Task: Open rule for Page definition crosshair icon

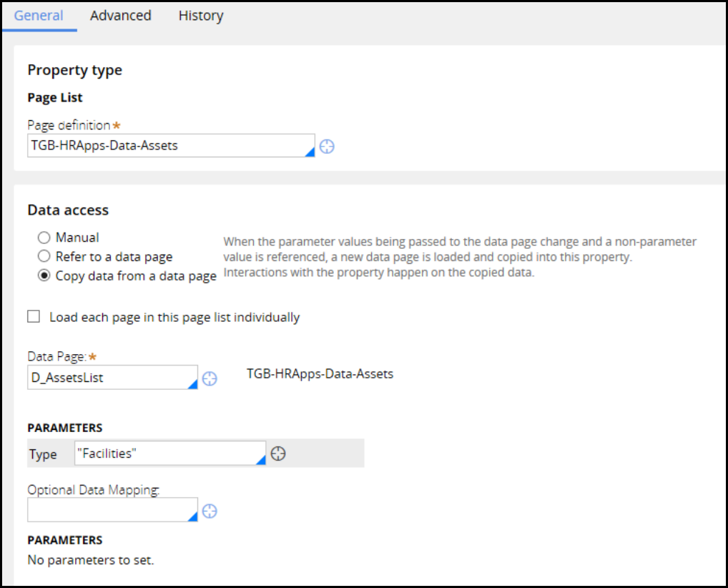Action: tap(327, 147)
